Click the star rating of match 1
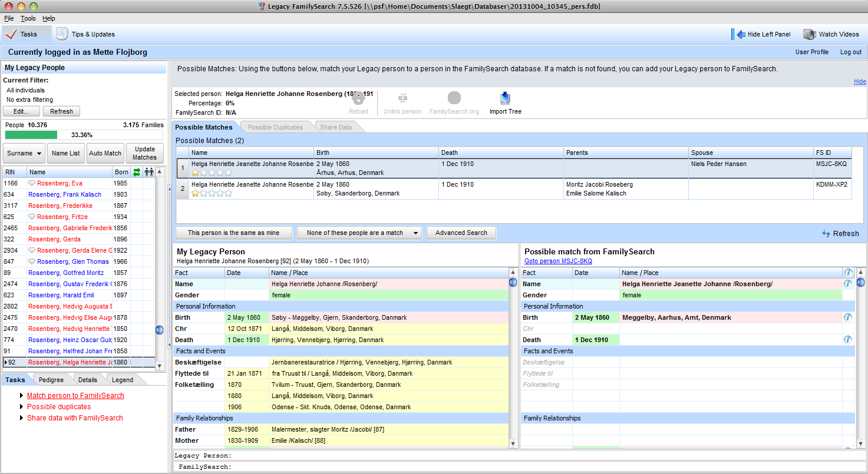 pos(212,173)
